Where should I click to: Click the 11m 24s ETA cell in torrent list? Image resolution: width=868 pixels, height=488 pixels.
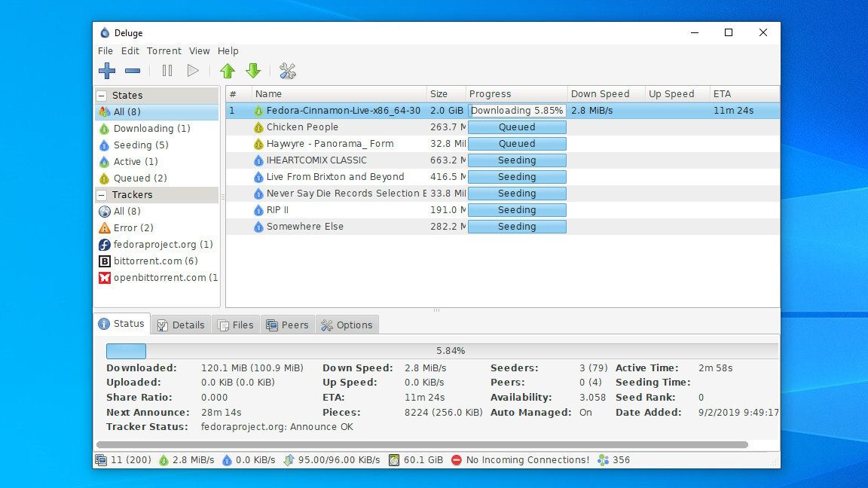tap(744, 111)
